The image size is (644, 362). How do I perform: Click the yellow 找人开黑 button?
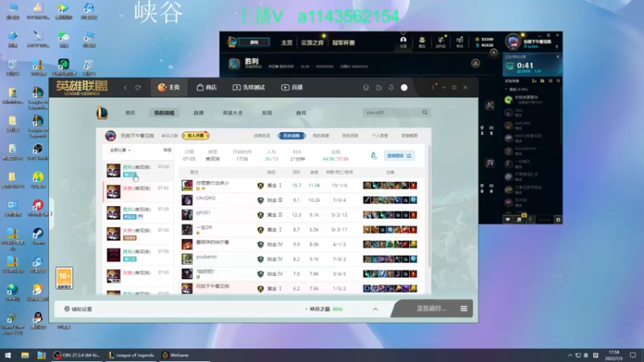point(196,135)
